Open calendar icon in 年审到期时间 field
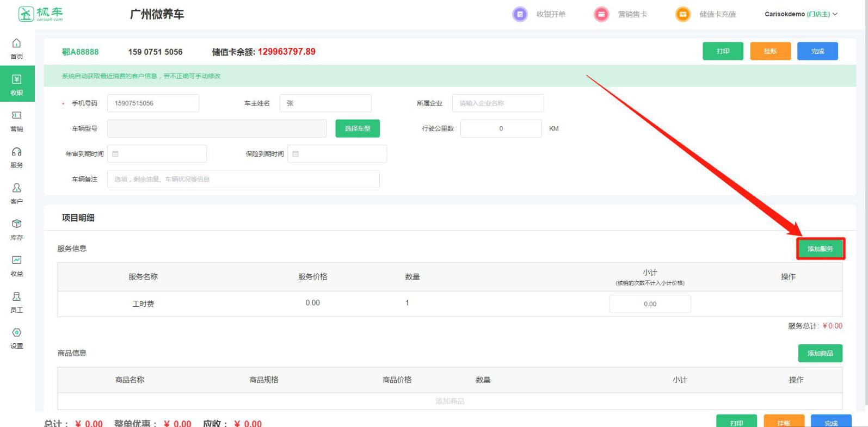 (x=115, y=154)
